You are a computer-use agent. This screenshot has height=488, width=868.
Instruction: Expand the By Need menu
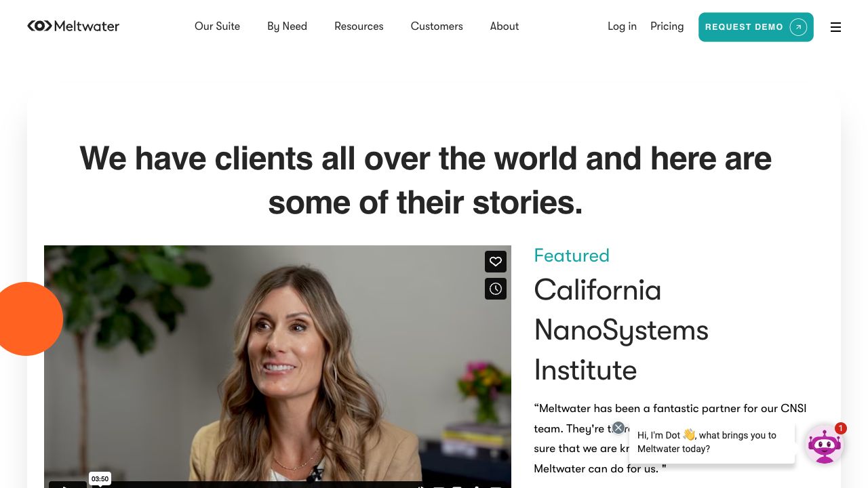pos(287,26)
